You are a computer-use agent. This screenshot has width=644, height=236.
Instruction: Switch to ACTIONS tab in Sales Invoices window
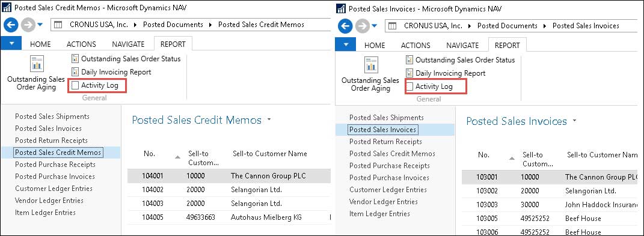[416, 45]
